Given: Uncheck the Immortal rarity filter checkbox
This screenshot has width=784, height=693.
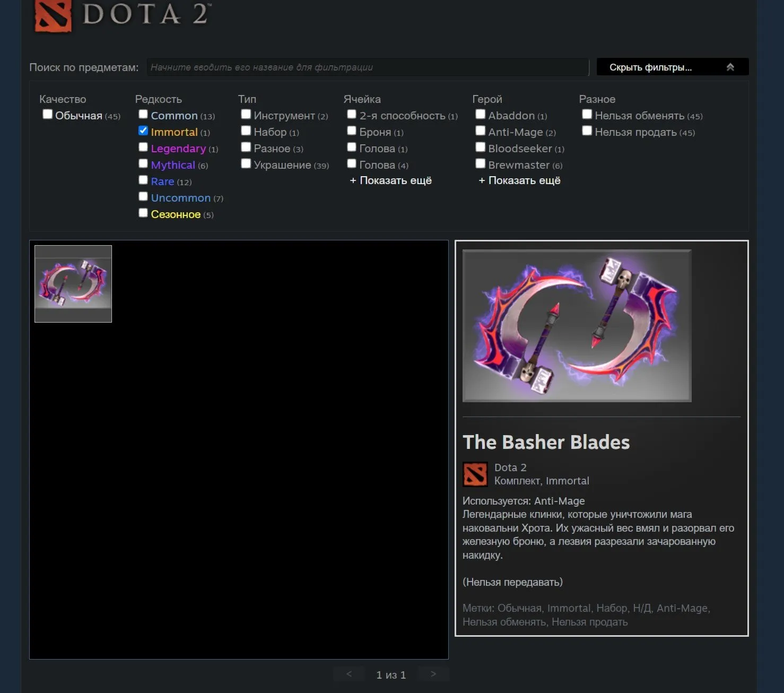Looking at the screenshot, I should point(143,131).
